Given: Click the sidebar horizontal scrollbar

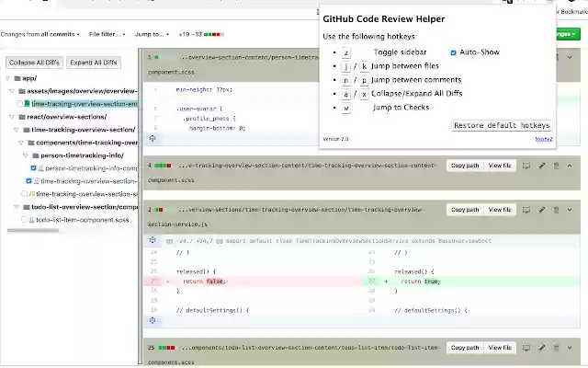Looking at the screenshot, I should (33, 231).
